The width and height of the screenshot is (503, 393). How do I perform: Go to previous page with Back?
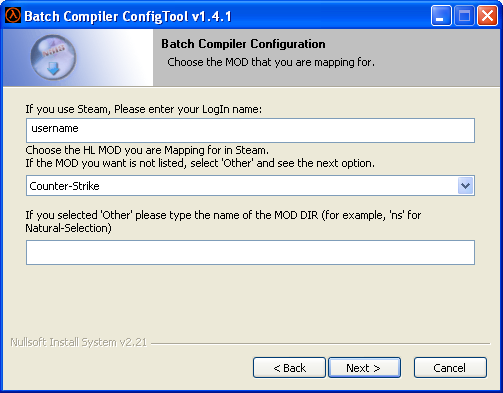[289, 368]
